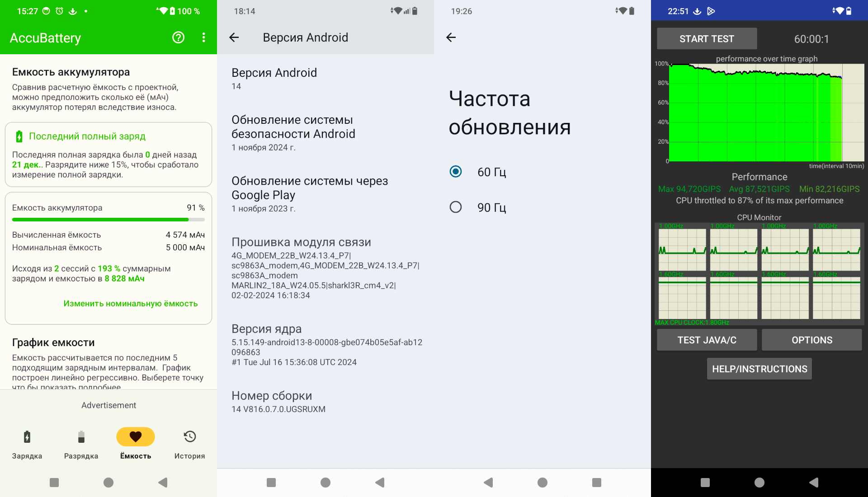Viewport: 868px width, 497px height.
Task: Tap the Номер сборки entry
Action: pos(325,402)
